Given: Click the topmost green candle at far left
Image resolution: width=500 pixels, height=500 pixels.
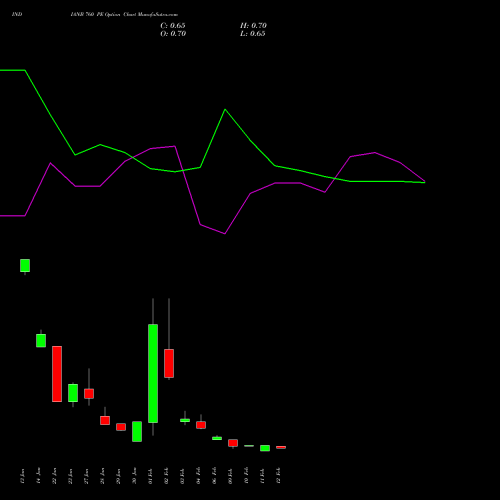Looking at the screenshot, I should click(x=25, y=266).
